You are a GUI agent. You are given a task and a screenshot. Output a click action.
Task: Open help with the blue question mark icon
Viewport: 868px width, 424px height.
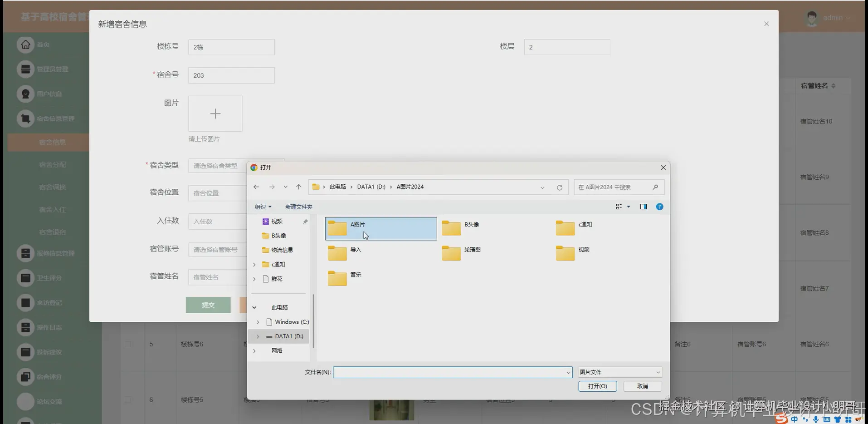tap(659, 207)
